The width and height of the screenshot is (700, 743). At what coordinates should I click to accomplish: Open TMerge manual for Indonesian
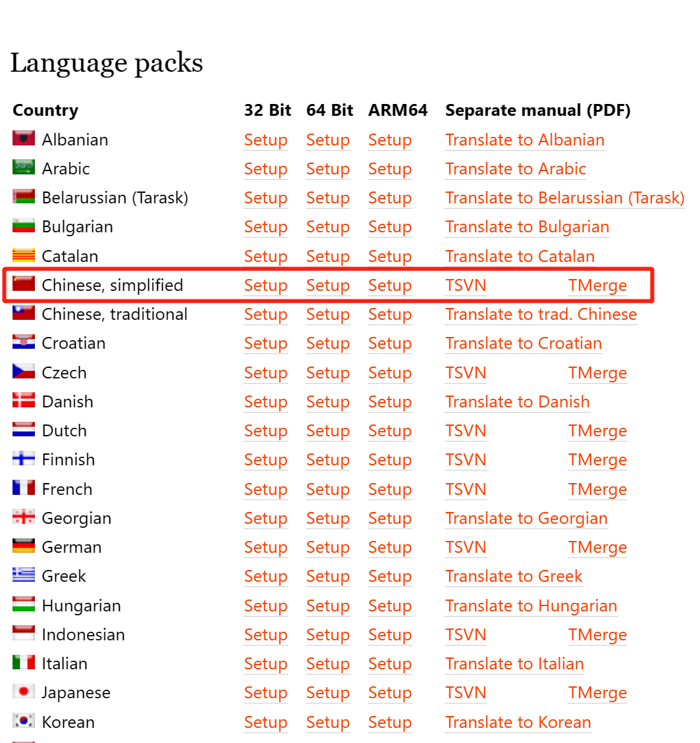(597, 635)
